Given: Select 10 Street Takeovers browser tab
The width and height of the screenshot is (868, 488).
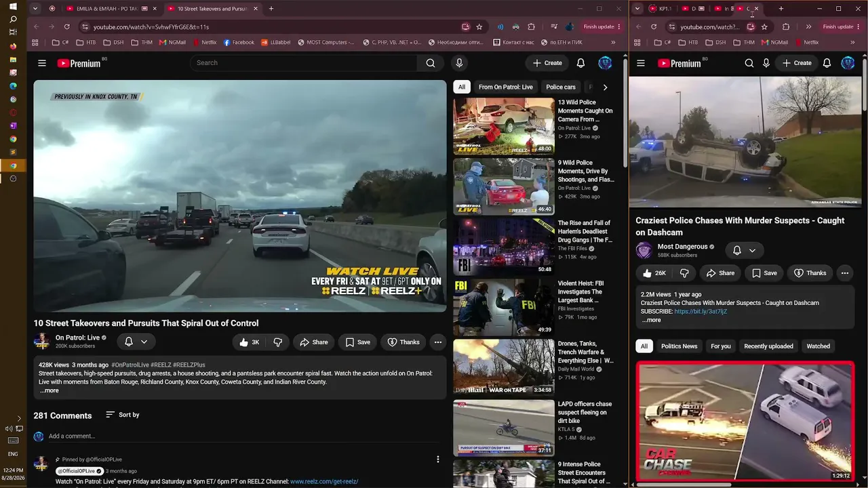Looking at the screenshot, I should pos(213,9).
